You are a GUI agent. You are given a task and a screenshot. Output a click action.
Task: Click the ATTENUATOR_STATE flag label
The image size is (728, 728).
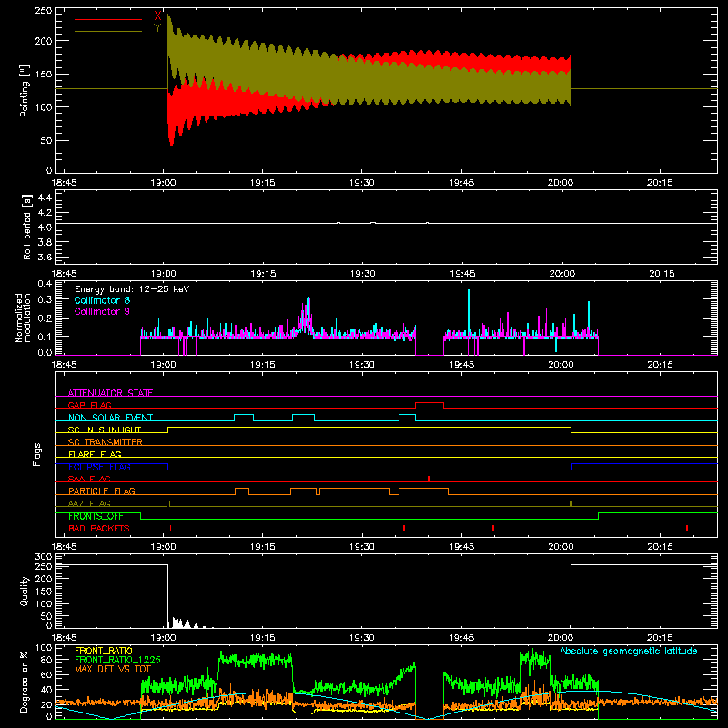pos(110,393)
